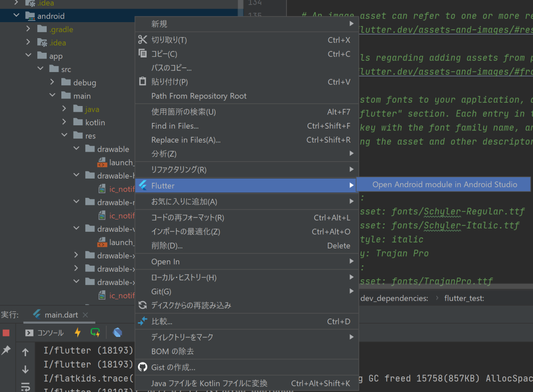Pin the run tab with pin icon

pyautogui.click(x=6, y=351)
